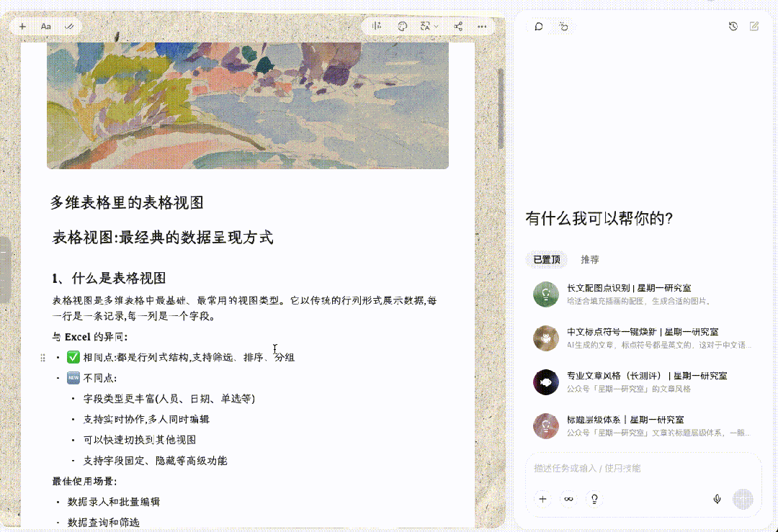The image size is (778, 532).
Task: Click the NEW emoji before 不同点
Action: pos(73,378)
